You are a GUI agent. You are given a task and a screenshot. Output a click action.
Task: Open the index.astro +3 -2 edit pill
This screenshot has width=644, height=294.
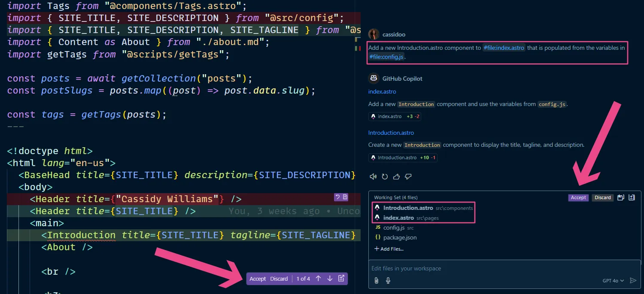click(x=395, y=116)
